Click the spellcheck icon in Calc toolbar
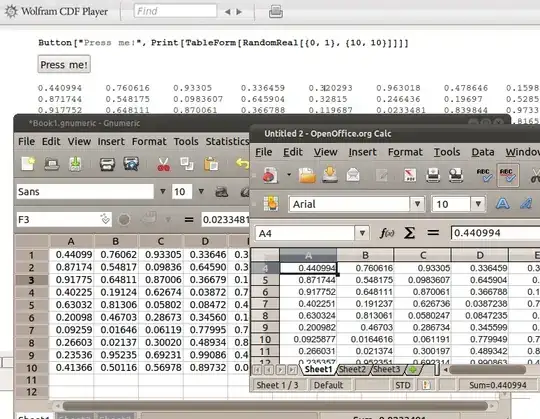Screen dimensions: 540x419 484,175
